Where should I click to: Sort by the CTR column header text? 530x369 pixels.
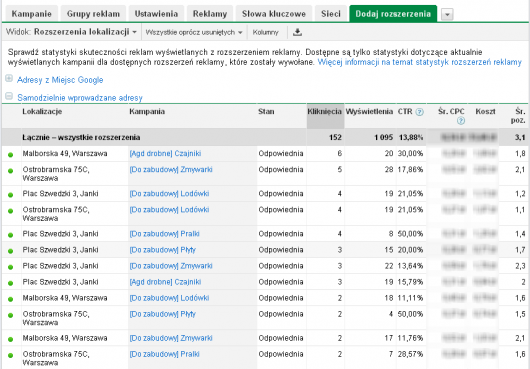point(405,112)
